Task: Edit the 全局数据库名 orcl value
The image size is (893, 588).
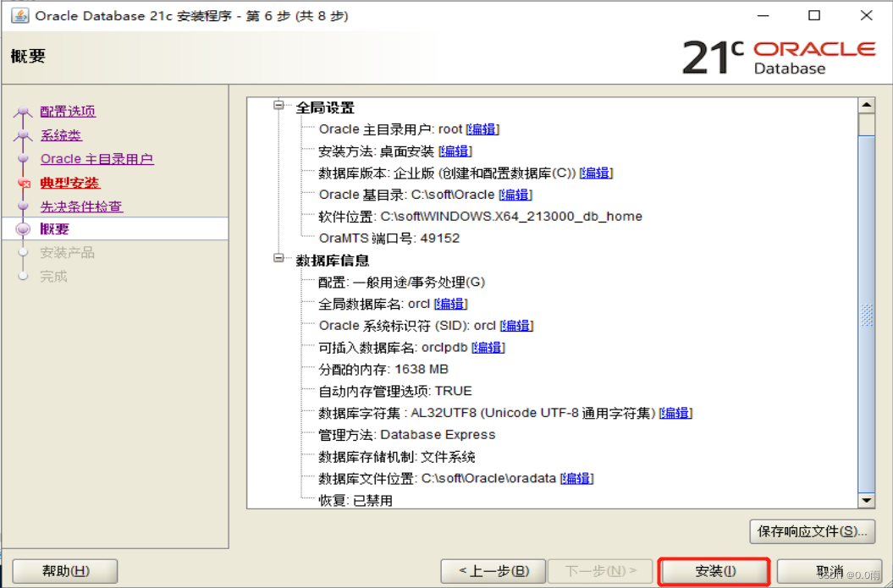Action: tap(450, 304)
